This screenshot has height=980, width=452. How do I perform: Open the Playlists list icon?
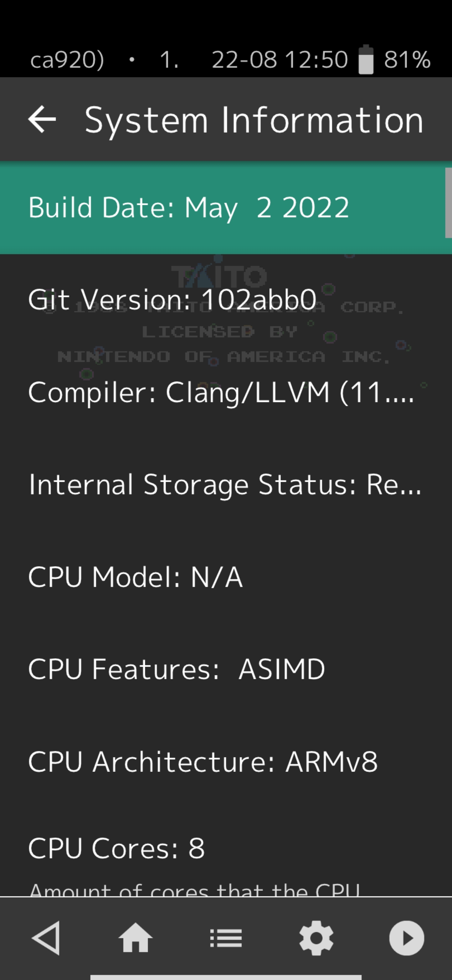226,938
